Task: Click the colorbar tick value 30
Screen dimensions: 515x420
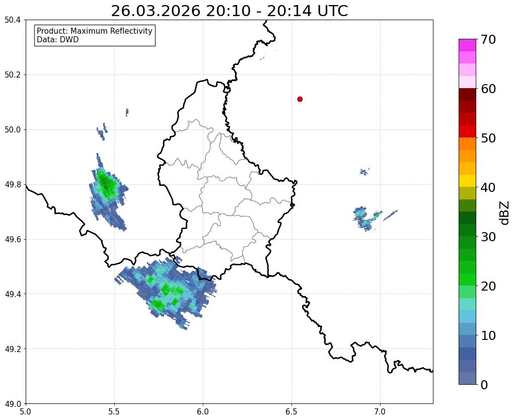Action: [488, 237]
